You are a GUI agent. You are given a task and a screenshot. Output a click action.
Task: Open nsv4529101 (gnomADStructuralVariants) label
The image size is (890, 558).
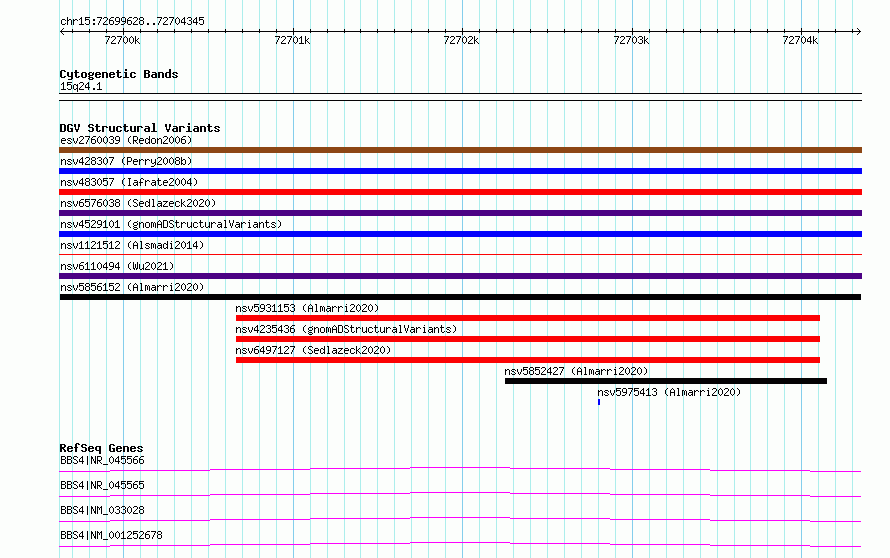(x=171, y=224)
